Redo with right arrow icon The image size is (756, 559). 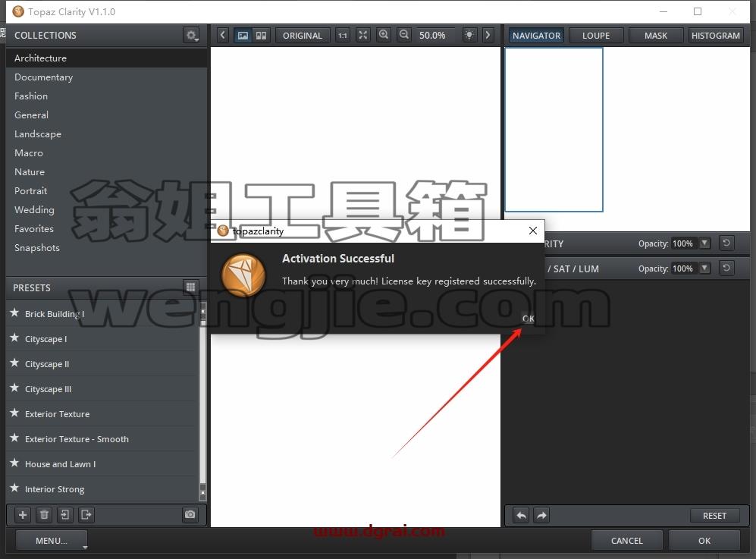point(541,516)
